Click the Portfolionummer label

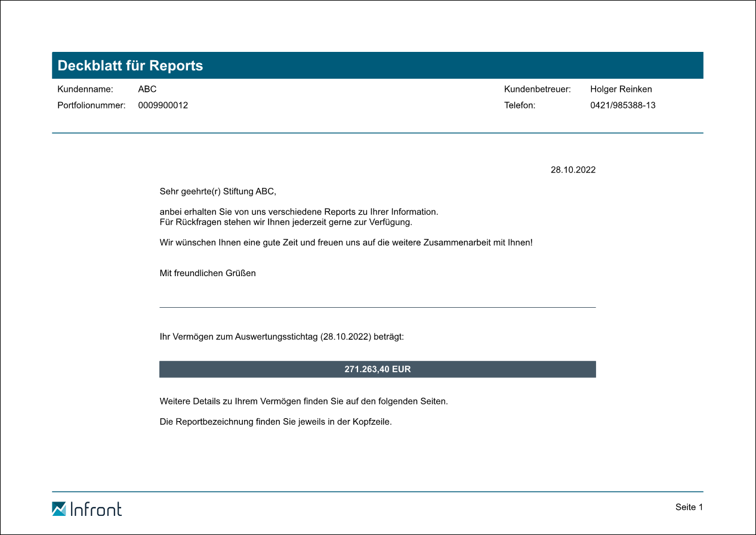[x=91, y=106]
